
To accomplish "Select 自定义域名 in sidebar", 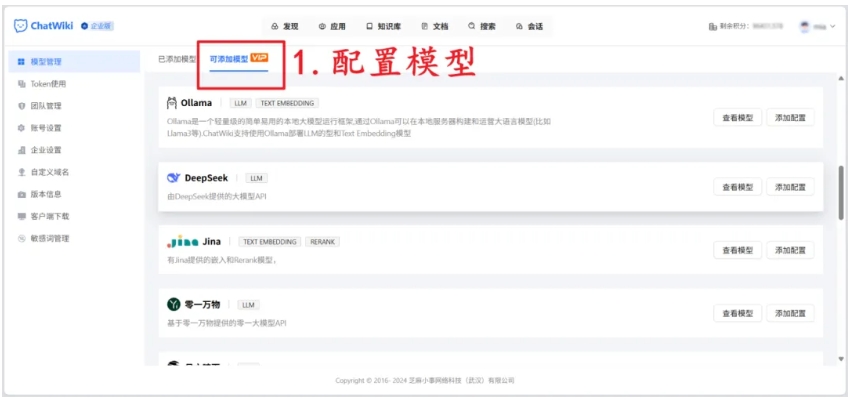I will pos(74,172).
